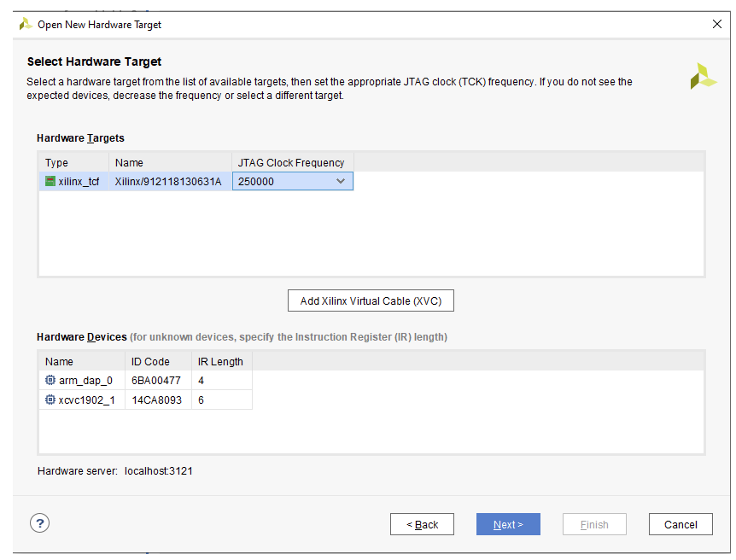Click the chip icon beside xcvc1902_1
The height and width of the screenshot is (560, 736).
click(49, 400)
